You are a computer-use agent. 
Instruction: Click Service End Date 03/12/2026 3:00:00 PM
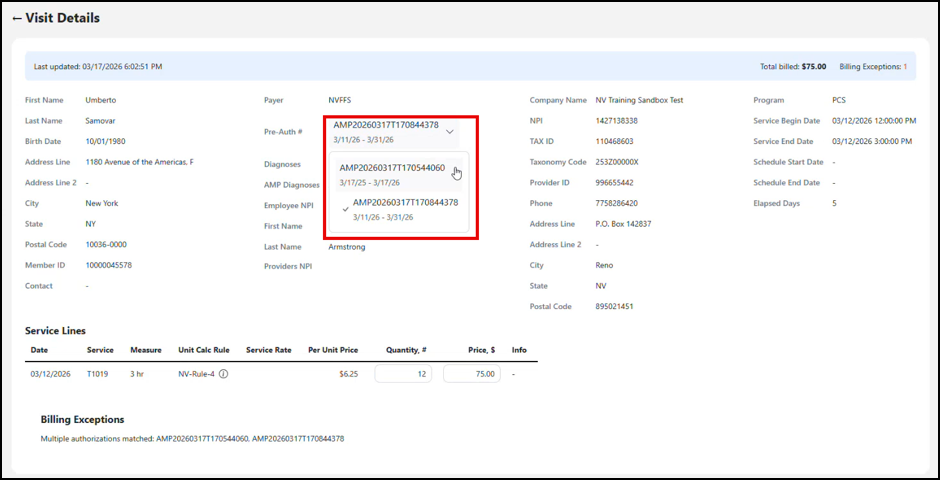click(x=872, y=141)
